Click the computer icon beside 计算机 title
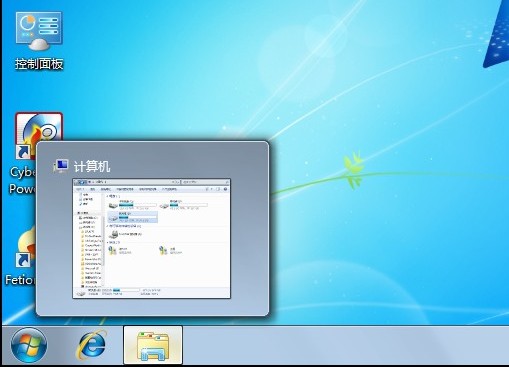 (61, 166)
